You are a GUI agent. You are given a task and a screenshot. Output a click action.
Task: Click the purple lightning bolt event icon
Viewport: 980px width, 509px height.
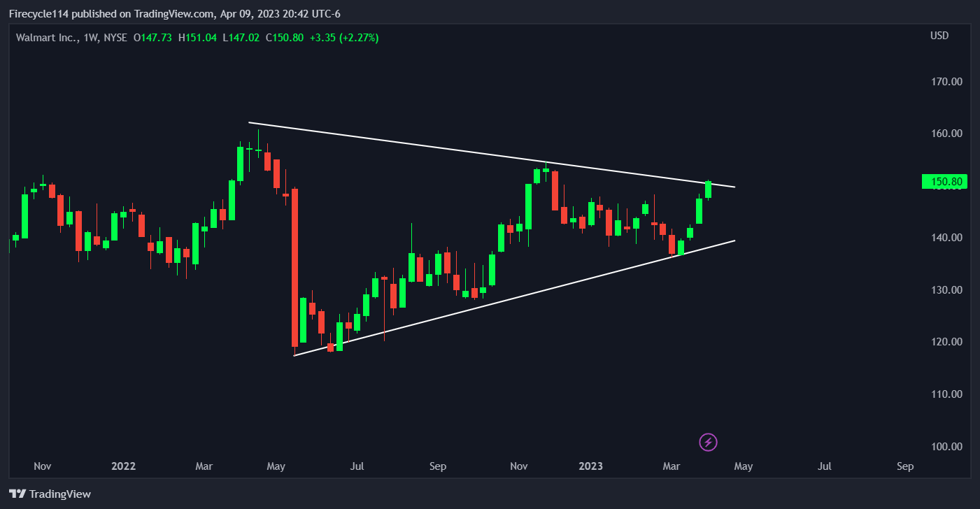click(x=709, y=442)
